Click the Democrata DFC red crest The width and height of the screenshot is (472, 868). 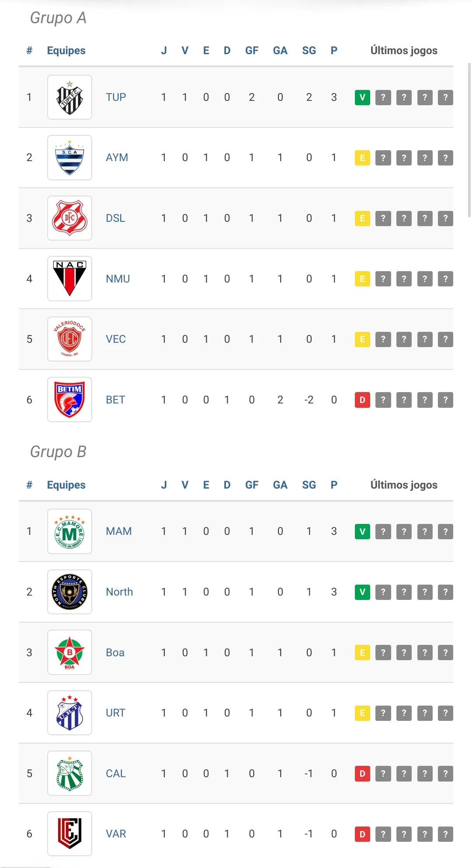click(69, 218)
